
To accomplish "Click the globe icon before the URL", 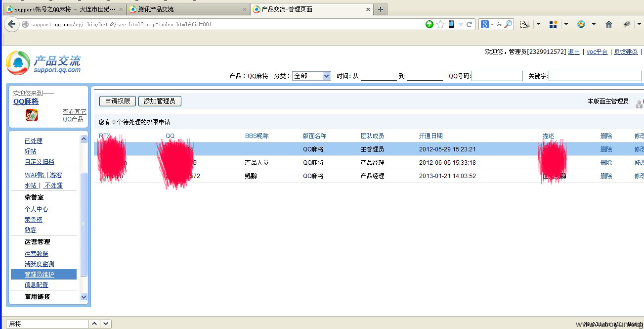I will [25, 24].
